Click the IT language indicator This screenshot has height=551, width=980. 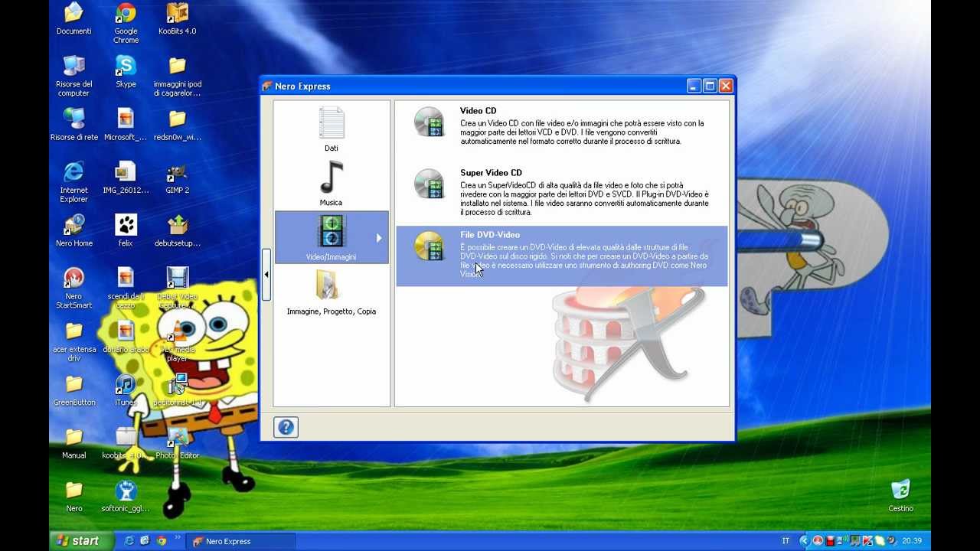click(x=786, y=541)
